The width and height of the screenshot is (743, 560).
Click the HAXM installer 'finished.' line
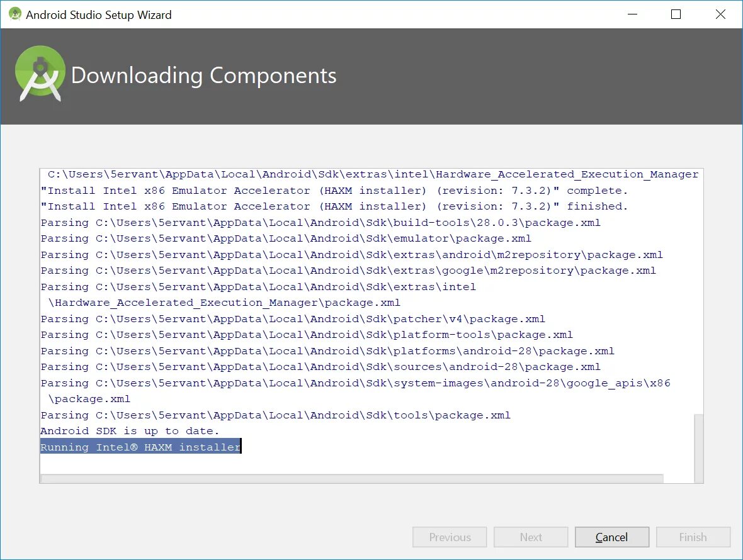pos(334,206)
